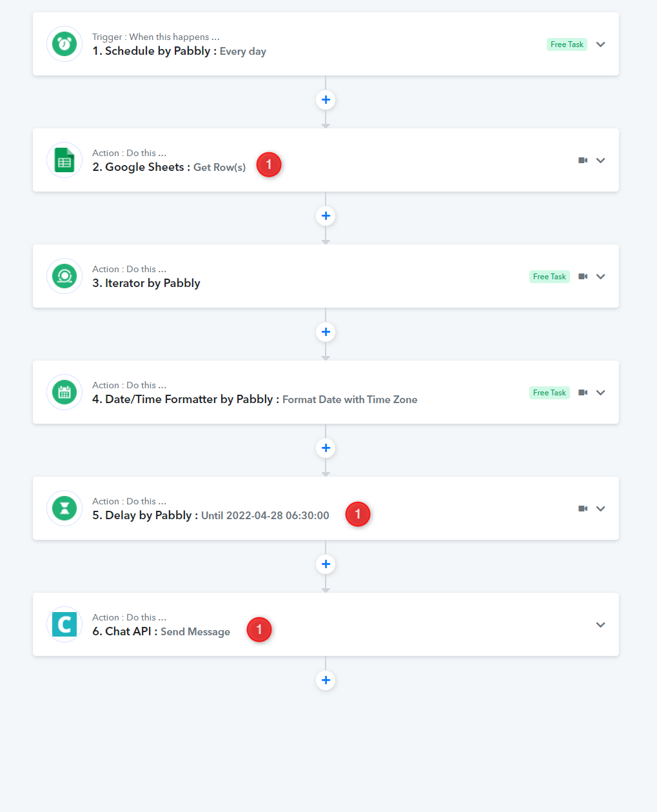The image size is (657, 812).
Task: Click the Google Sheets app icon
Action: 64,160
